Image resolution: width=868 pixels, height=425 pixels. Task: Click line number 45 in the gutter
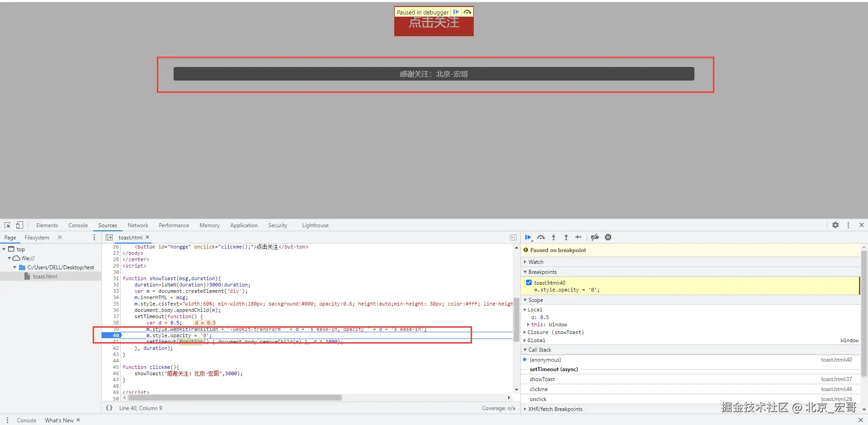tap(116, 367)
